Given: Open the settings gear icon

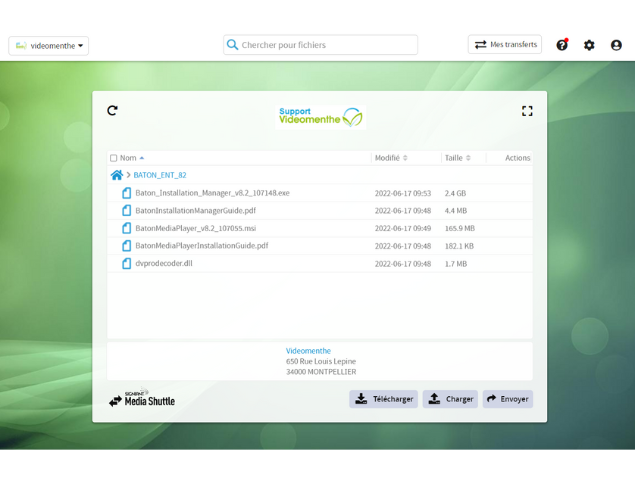Looking at the screenshot, I should pyautogui.click(x=589, y=45).
